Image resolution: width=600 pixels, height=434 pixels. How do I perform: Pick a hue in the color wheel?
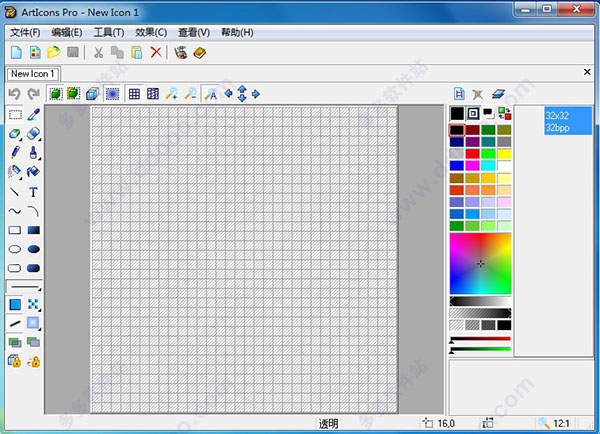tap(480, 263)
